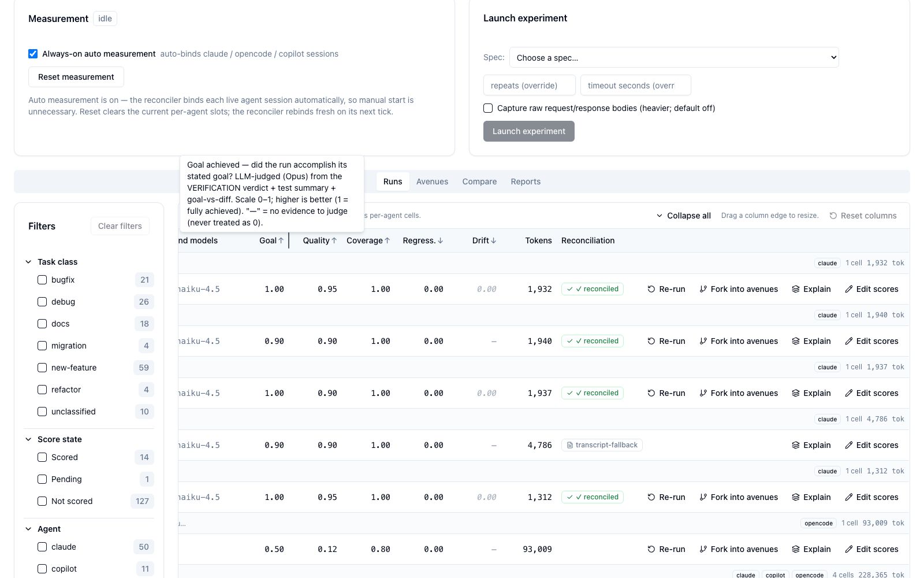Check the Pending filter checkbox
Image resolution: width=924 pixels, height=578 pixels.
(42, 479)
